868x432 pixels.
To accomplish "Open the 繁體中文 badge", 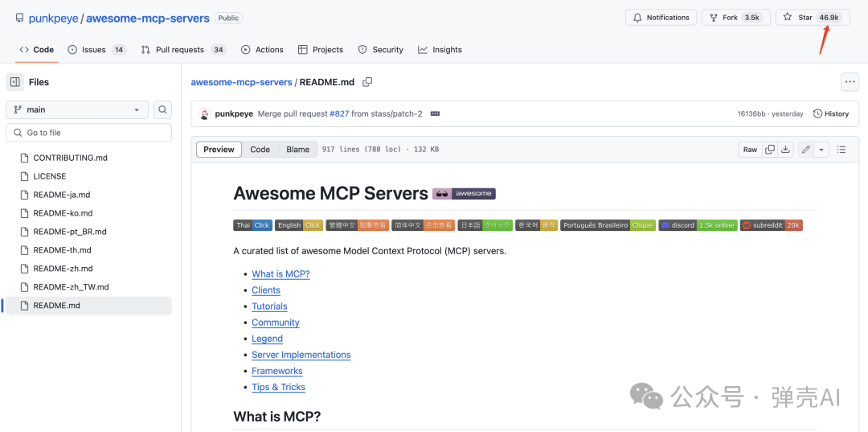I will click(358, 225).
